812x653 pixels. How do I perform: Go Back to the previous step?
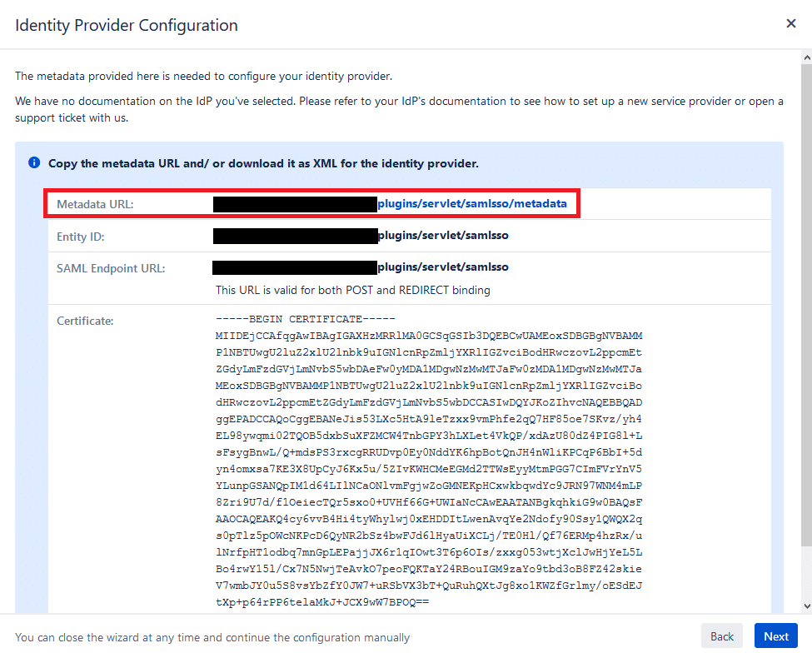pyautogui.click(x=722, y=636)
